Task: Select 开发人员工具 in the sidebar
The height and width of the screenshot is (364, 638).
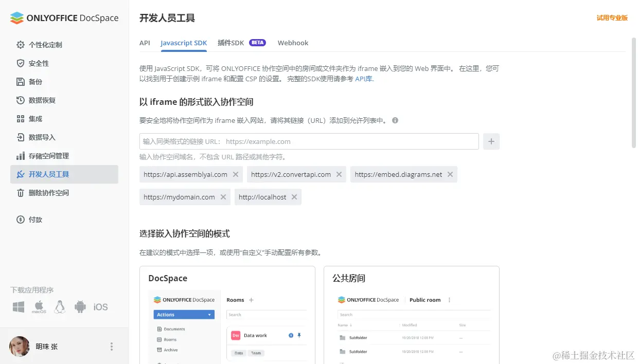Action: (x=64, y=174)
